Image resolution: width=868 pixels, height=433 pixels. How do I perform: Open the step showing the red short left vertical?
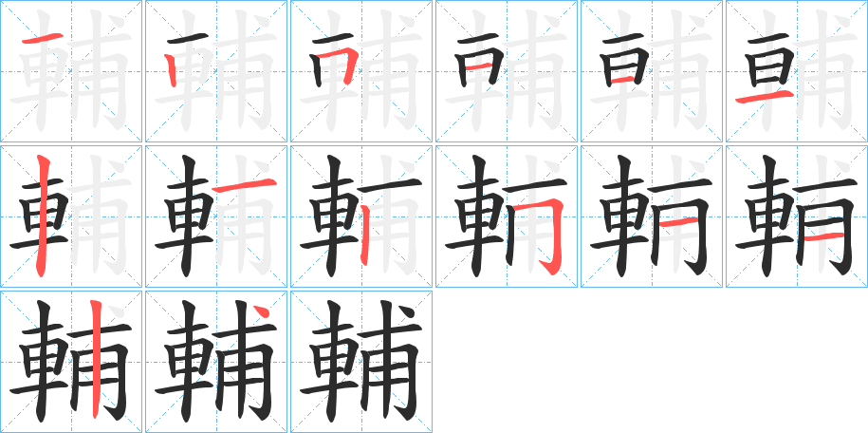tap(216, 71)
